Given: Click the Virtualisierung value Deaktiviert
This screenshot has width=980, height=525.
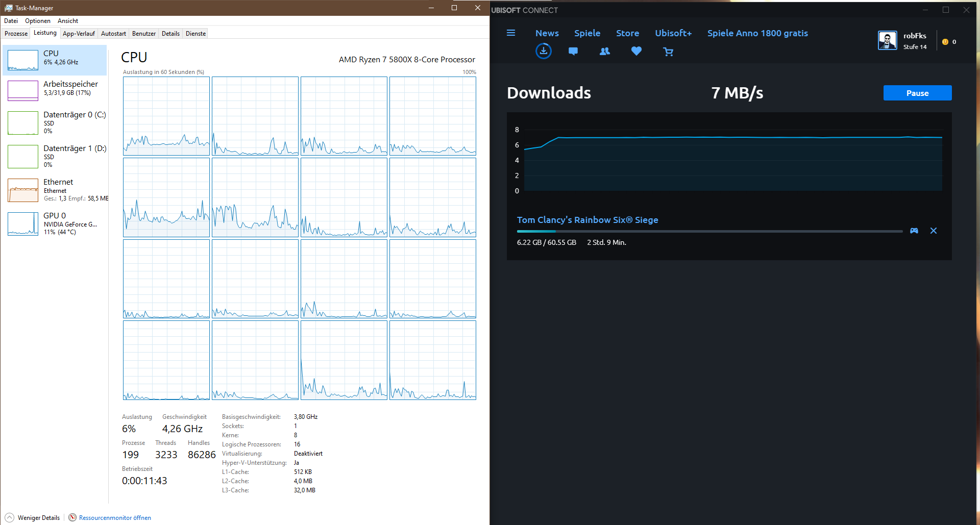Looking at the screenshot, I should pos(308,454).
